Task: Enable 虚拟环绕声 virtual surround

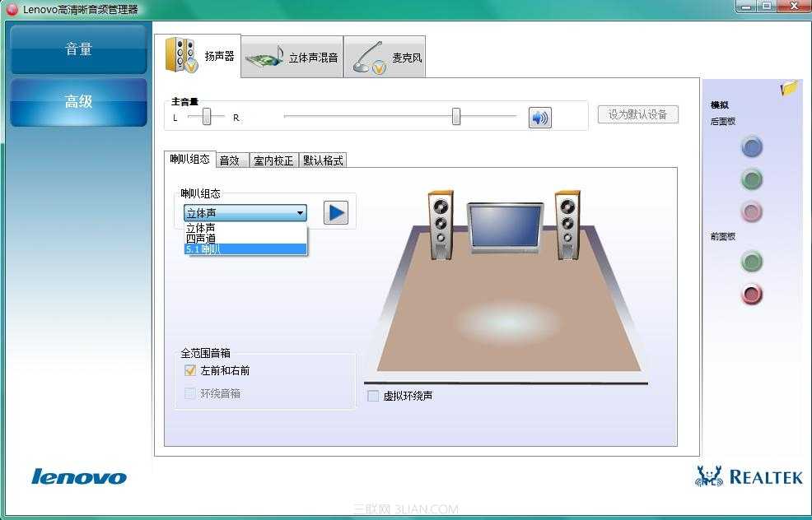Action: click(373, 396)
